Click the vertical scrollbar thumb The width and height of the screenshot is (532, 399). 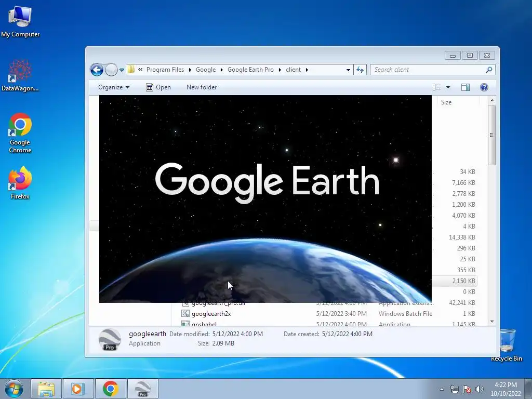pyautogui.click(x=491, y=135)
